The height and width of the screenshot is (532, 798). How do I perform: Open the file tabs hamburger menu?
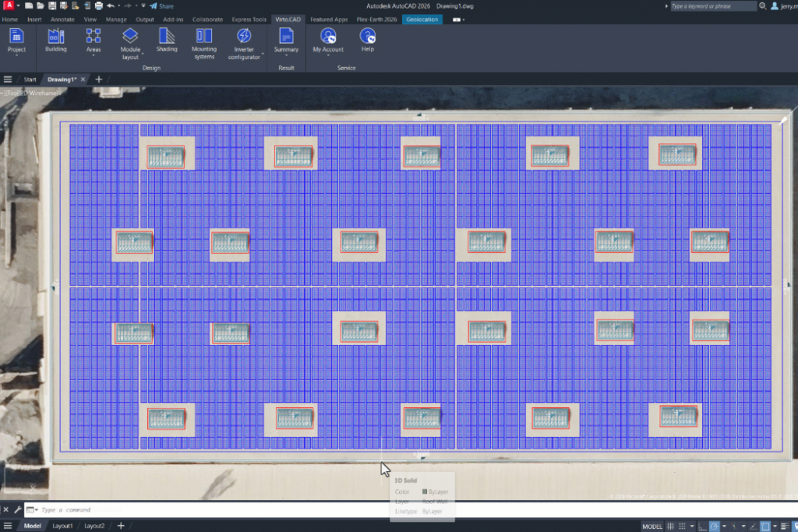(8, 79)
